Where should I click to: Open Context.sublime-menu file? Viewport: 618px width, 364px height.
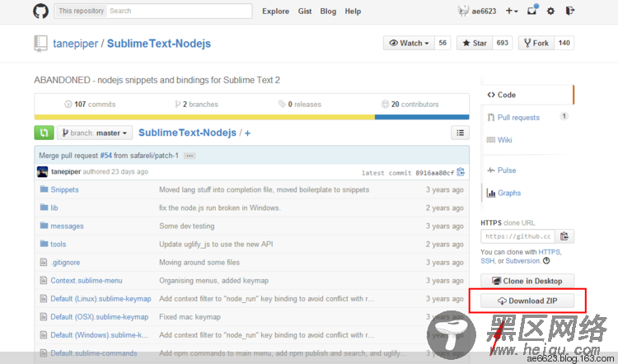[x=87, y=281]
